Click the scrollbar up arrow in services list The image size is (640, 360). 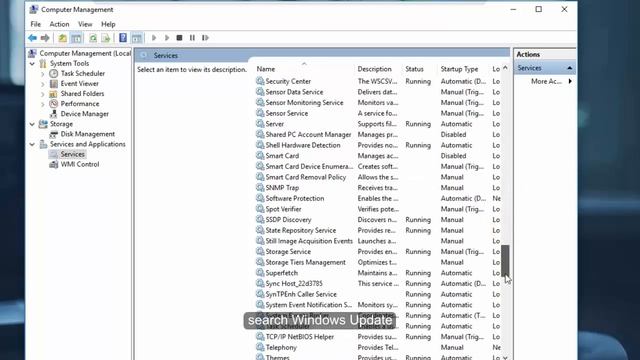(x=505, y=68)
